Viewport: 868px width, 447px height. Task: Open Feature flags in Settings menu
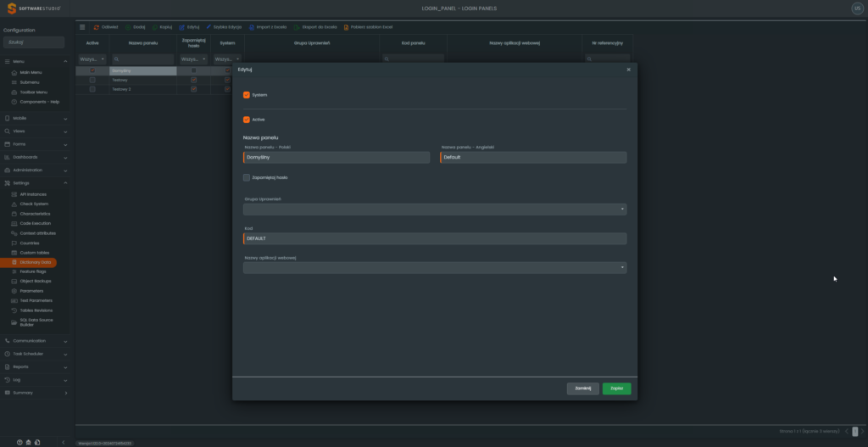(35, 271)
